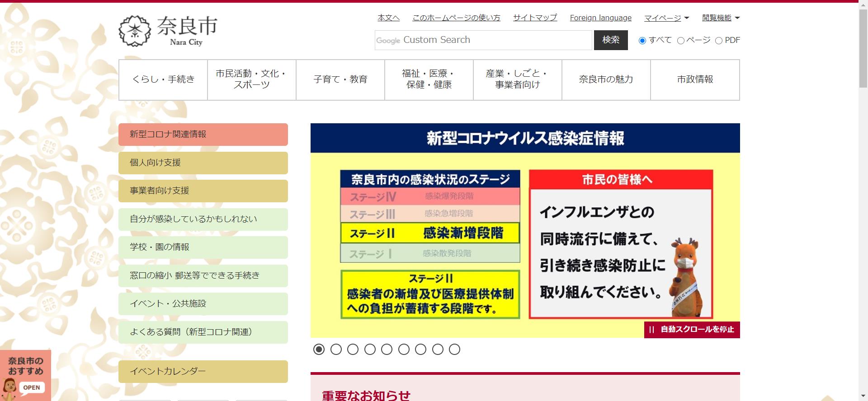Go to the second carousel slide dot
868x401 pixels.
[x=336, y=349]
